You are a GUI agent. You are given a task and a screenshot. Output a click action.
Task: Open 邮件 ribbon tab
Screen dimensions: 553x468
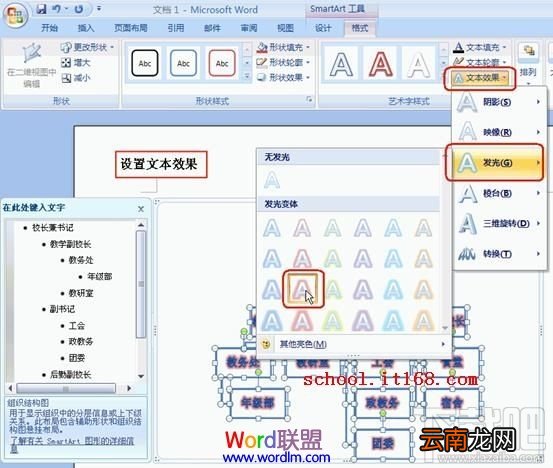point(212,28)
